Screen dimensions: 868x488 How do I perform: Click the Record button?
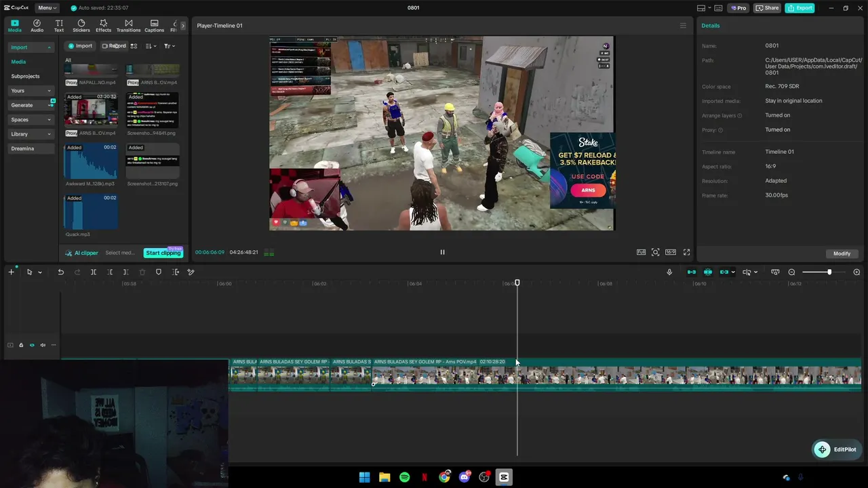coord(113,46)
